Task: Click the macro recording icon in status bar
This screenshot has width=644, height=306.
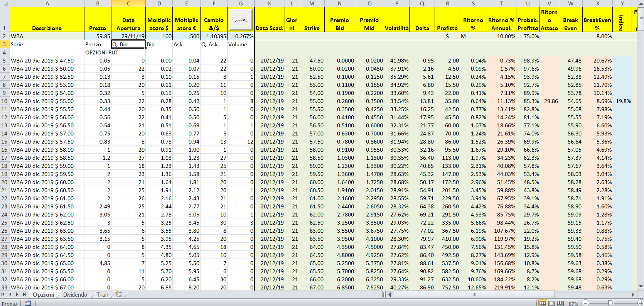Action: (28, 303)
